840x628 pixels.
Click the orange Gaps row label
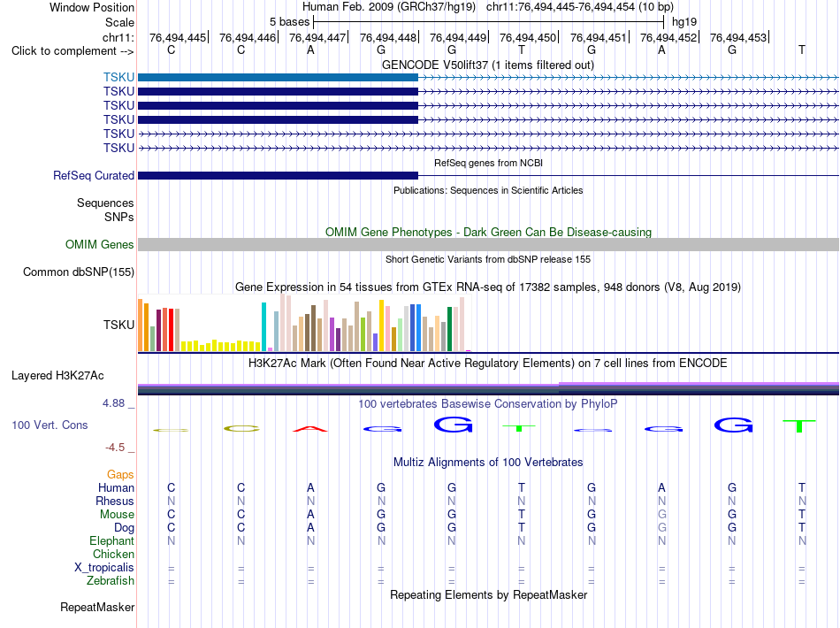click(120, 474)
